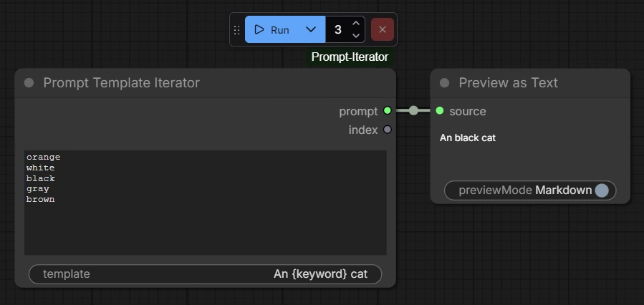Click the red cancel X button
Viewport: 644px width, 305px height.
[383, 29]
